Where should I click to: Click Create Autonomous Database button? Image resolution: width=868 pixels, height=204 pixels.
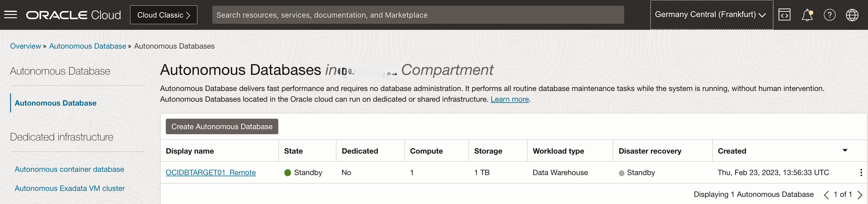coord(222,126)
